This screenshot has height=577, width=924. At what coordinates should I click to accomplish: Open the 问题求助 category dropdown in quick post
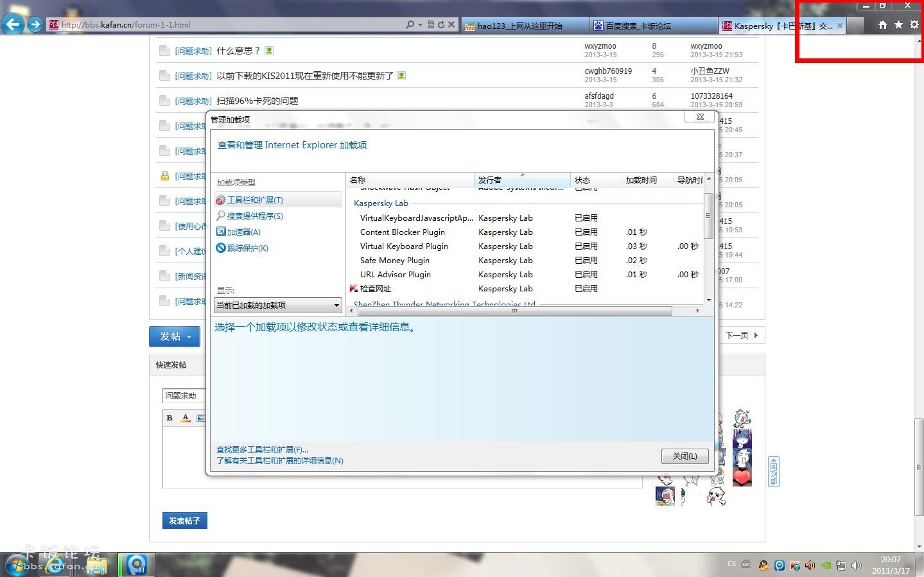pyautogui.click(x=184, y=396)
